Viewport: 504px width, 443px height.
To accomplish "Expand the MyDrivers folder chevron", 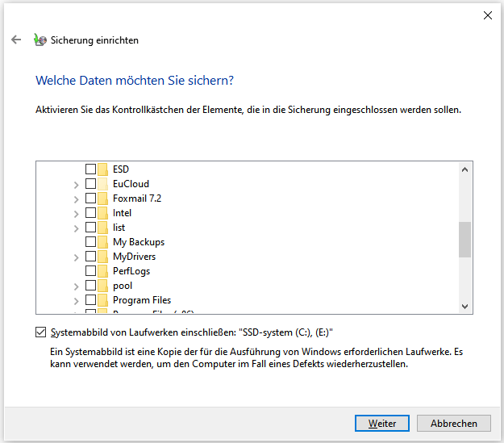I will click(77, 257).
